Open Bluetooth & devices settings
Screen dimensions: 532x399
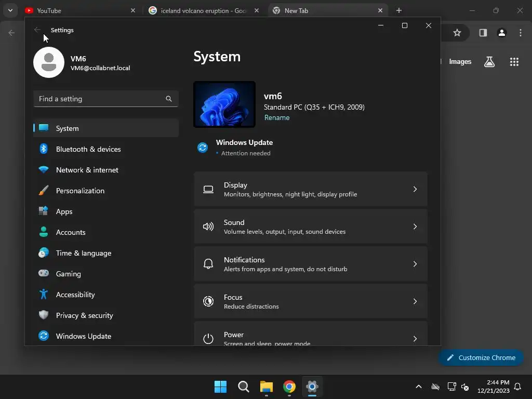pos(106,149)
